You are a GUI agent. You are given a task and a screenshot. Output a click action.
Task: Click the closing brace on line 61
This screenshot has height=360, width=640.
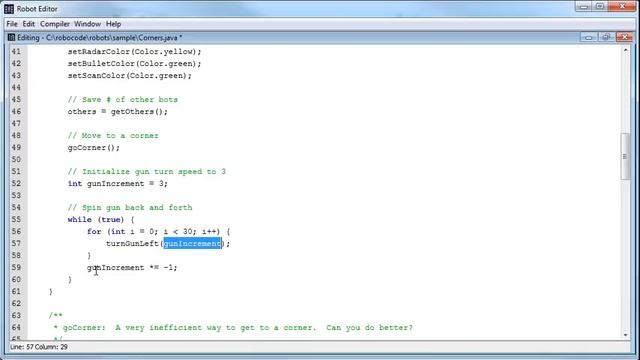click(51, 291)
